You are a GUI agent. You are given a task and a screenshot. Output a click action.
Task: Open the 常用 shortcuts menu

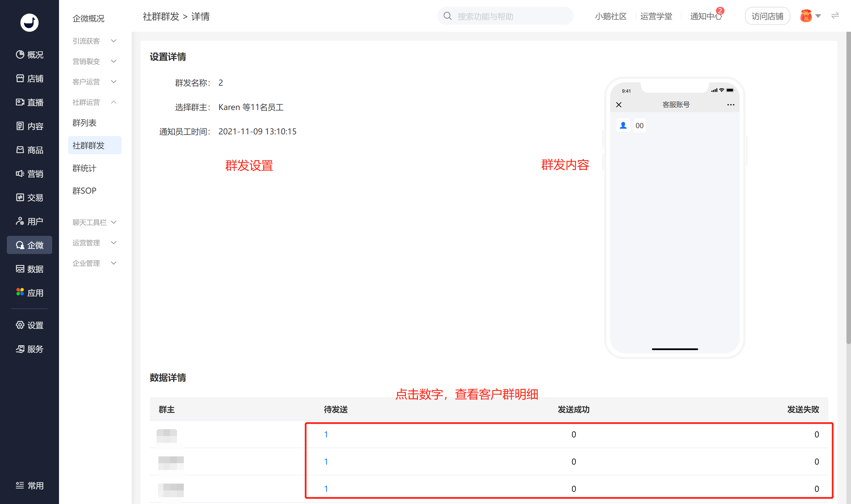pyautogui.click(x=30, y=485)
